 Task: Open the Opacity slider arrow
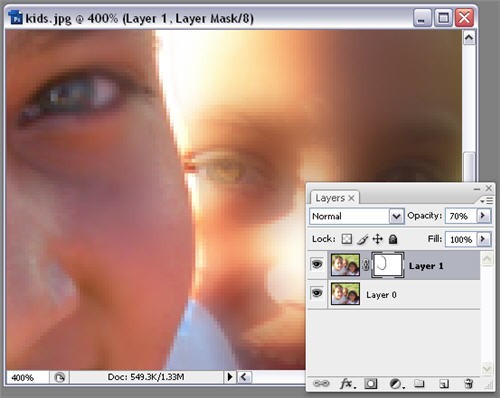[x=483, y=216]
